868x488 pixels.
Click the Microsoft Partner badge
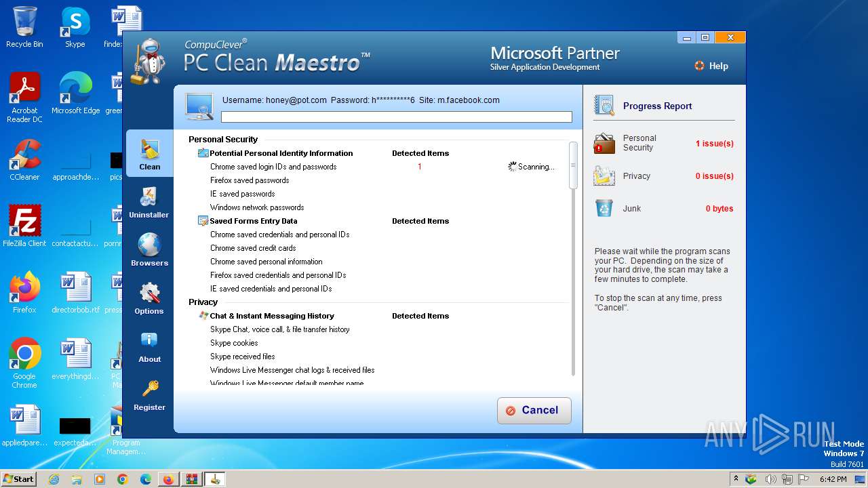click(x=555, y=58)
